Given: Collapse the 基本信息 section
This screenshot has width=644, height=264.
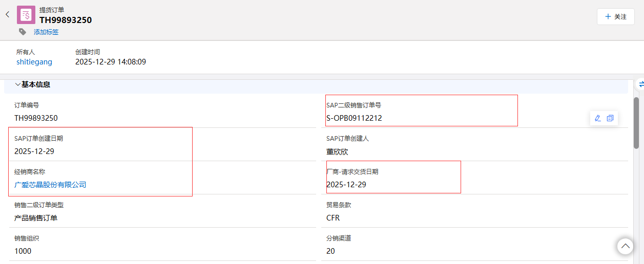Looking at the screenshot, I should (18, 84).
